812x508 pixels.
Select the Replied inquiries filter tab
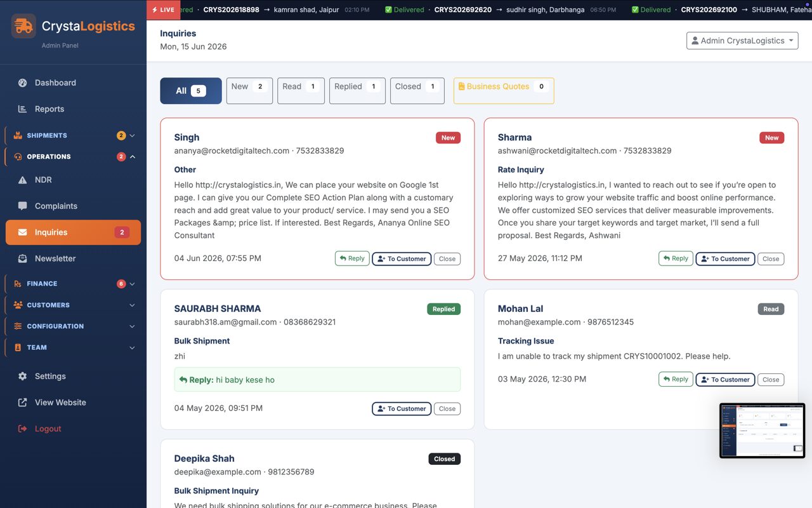point(357,91)
